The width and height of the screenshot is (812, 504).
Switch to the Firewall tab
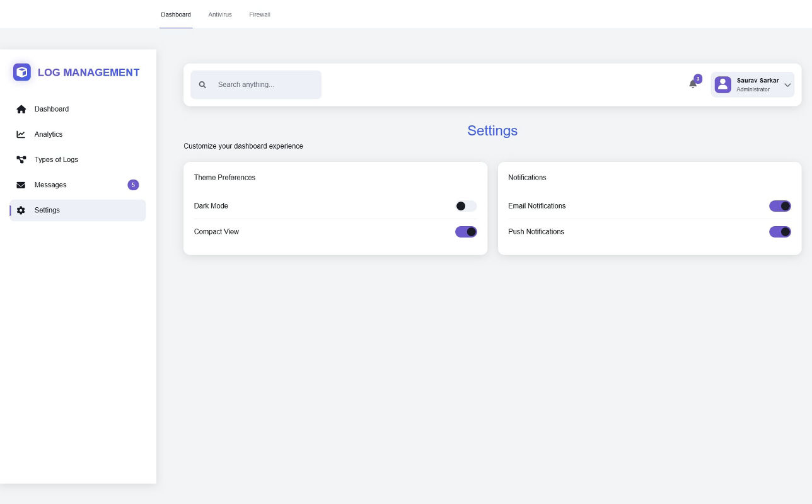coord(260,14)
